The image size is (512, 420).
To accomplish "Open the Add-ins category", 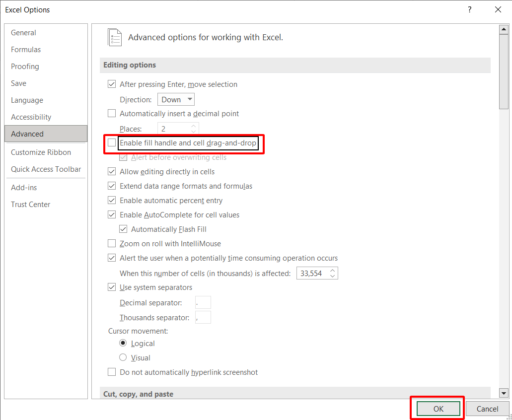I will click(x=46, y=187).
